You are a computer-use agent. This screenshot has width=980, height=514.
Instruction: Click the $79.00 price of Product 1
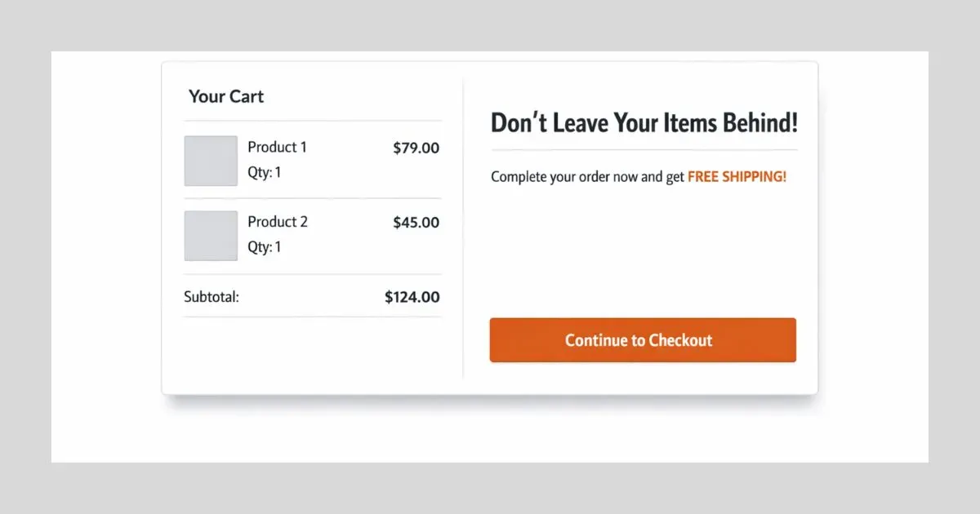click(x=415, y=148)
